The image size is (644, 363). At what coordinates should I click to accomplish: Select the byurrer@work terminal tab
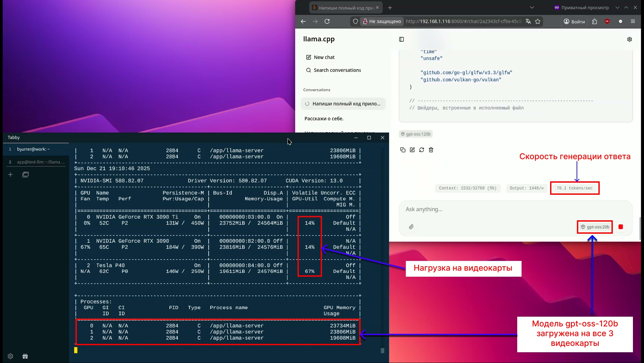pyautogui.click(x=34, y=149)
